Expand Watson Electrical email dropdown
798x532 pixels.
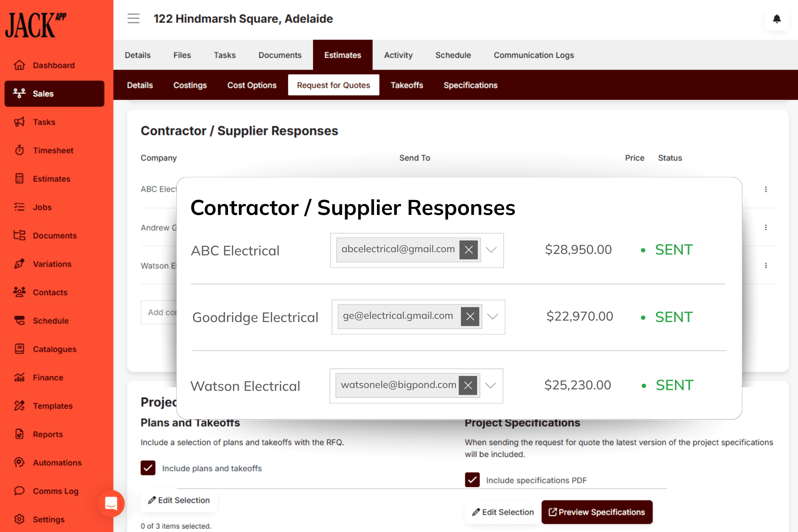491,386
